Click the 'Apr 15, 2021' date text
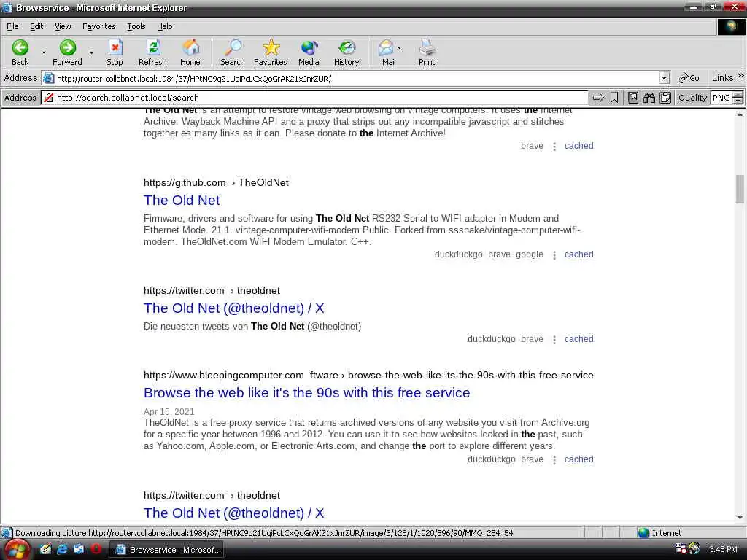 [x=169, y=411]
